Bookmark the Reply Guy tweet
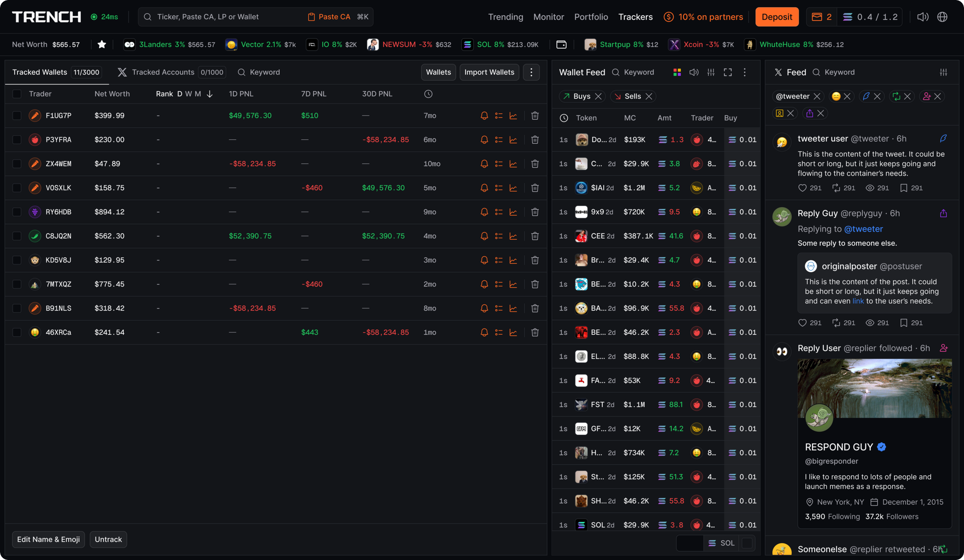964x560 pixels. point(903,323)
